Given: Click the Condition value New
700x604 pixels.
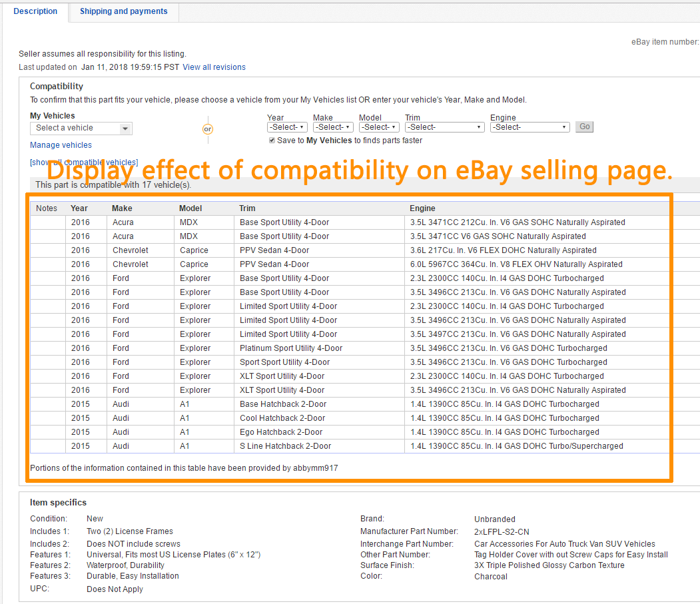Looking at the screenshot, I should point(95,519).
